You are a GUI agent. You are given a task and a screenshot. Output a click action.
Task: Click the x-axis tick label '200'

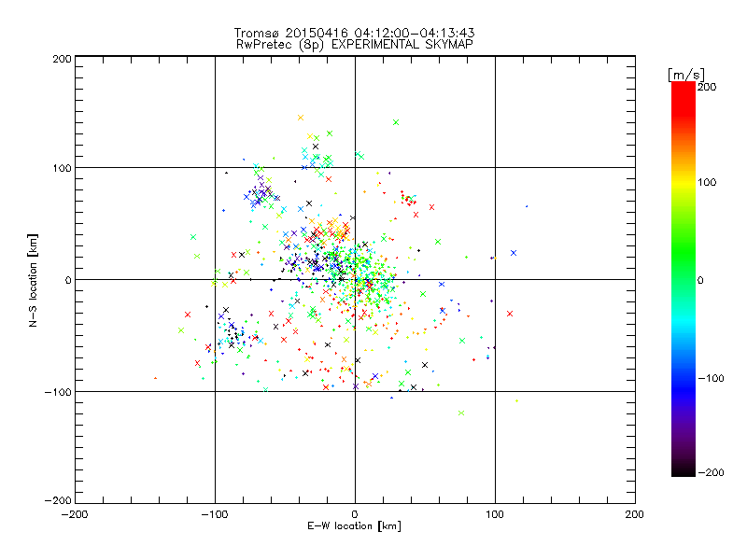pyautogui.click(x=635, y=514)
